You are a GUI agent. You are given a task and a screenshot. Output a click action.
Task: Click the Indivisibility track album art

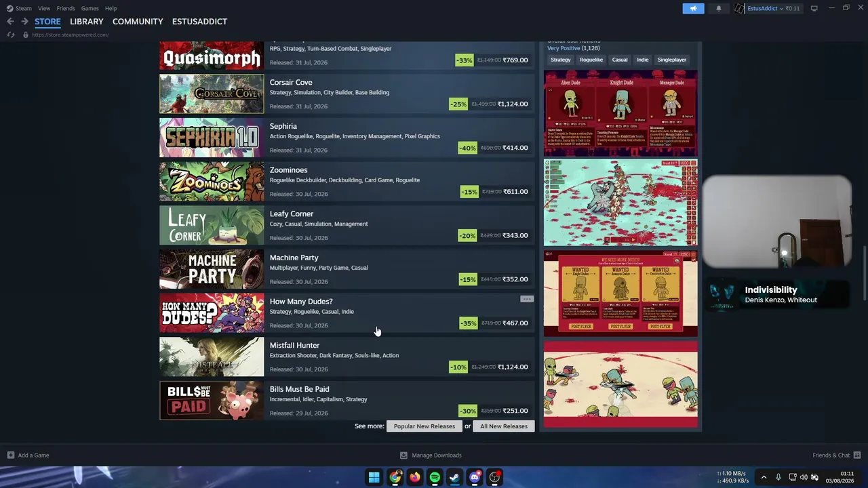(722, 295)
